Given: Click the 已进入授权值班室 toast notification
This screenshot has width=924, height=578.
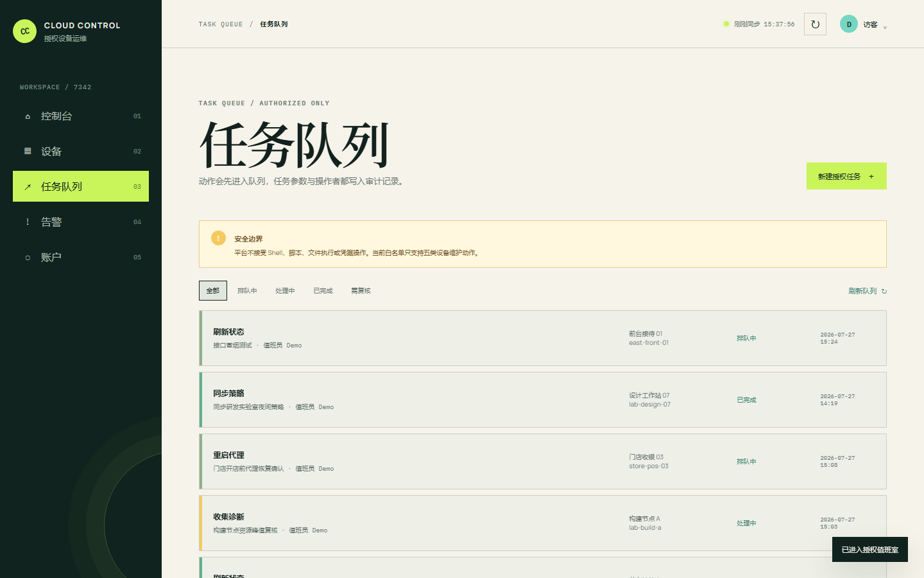Looking at the screenshot, I should 870,550.
